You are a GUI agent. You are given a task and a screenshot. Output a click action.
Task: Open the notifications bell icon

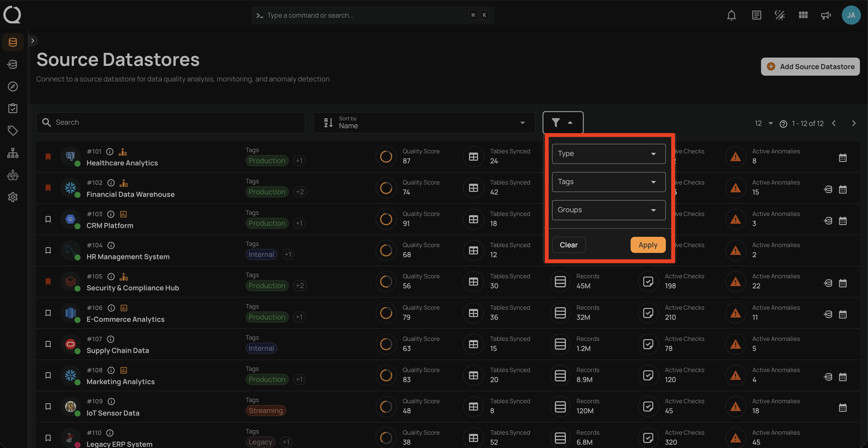[x=731, y=15]
